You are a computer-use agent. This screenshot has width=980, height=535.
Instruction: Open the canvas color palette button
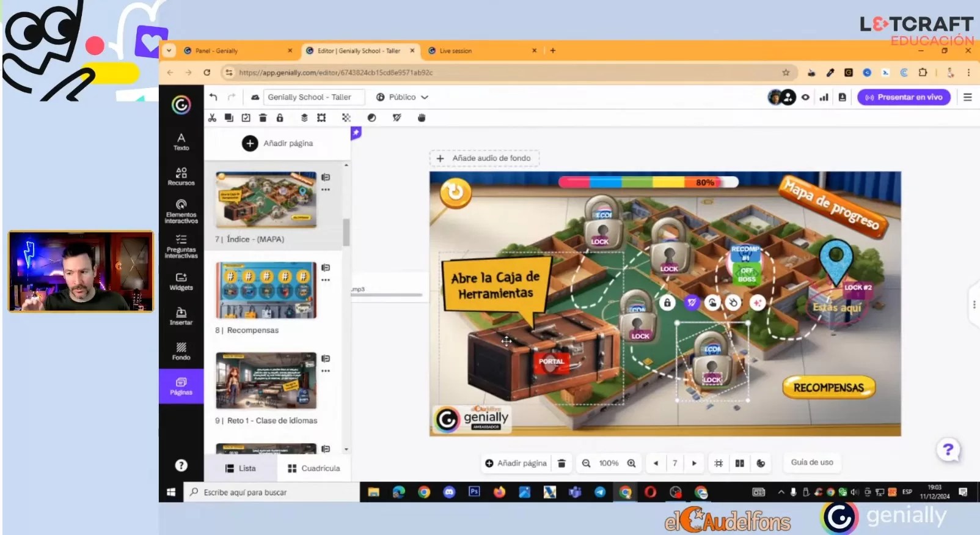[761, 463]
